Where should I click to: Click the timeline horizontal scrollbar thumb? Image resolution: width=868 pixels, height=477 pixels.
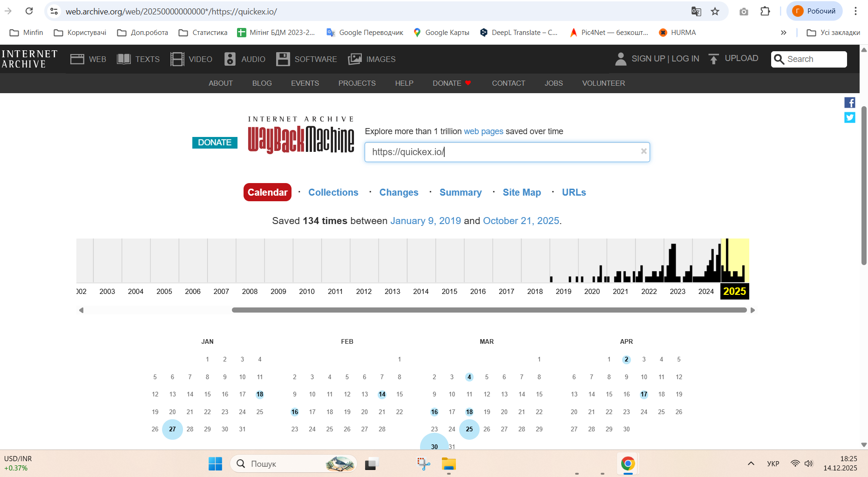pyautogui.click(x=489, y=310)
